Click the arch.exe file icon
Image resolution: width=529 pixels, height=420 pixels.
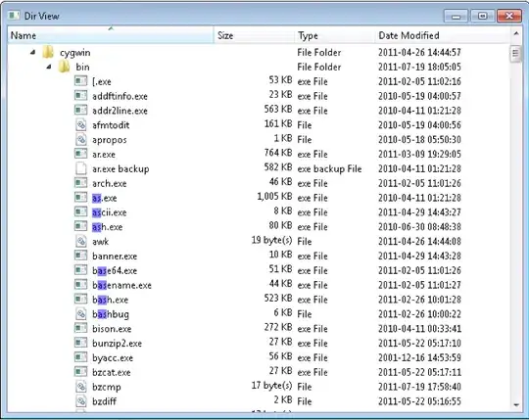81,183
